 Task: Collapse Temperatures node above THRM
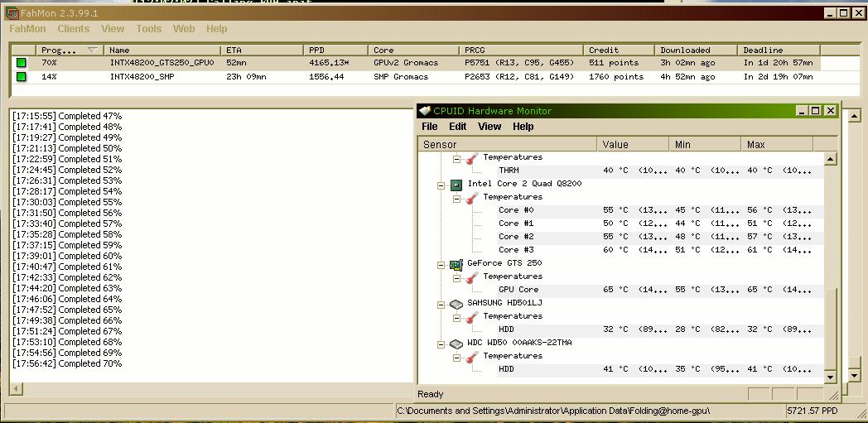click(456, 159)
